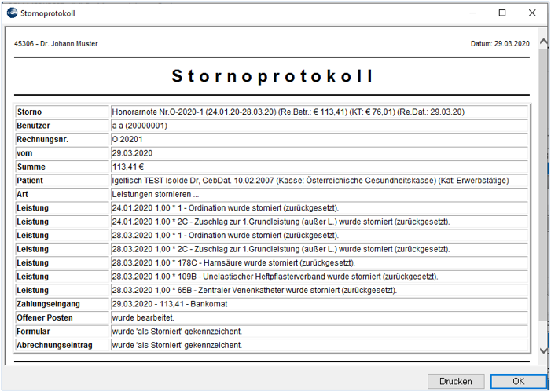Select sum value '113,41 €'
This screenshot has width=551, height=392.
[128, 167]
